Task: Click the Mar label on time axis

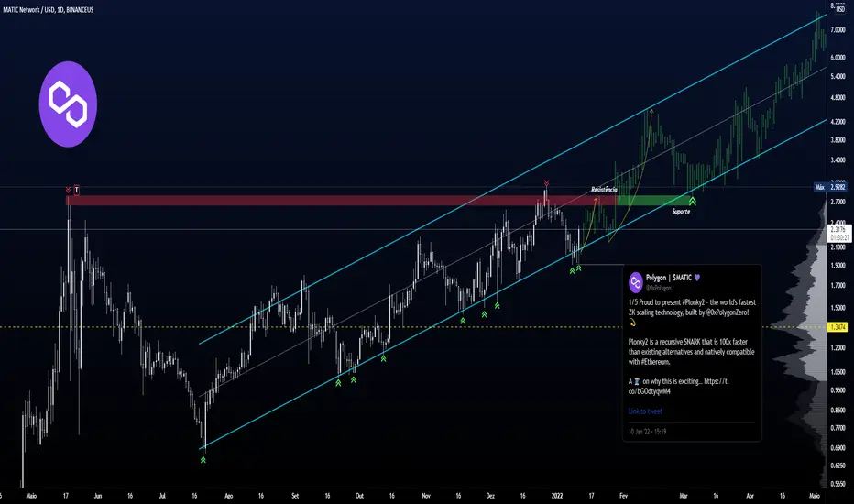Action: point(684,496)
